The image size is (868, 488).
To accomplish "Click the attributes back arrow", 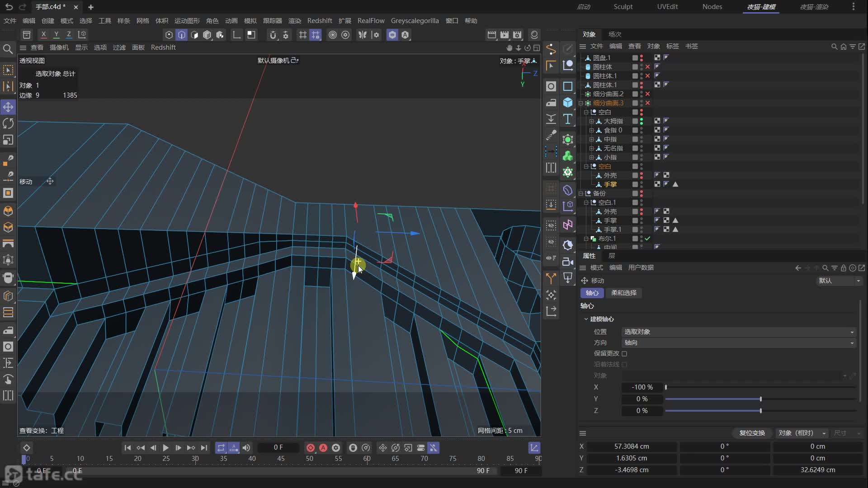I will [798, 268].
